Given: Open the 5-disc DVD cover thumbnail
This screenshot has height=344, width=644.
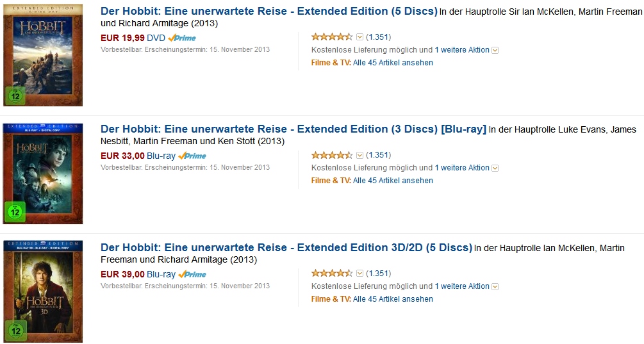Looking at the screenshot, I should click(x=43, y=55).
